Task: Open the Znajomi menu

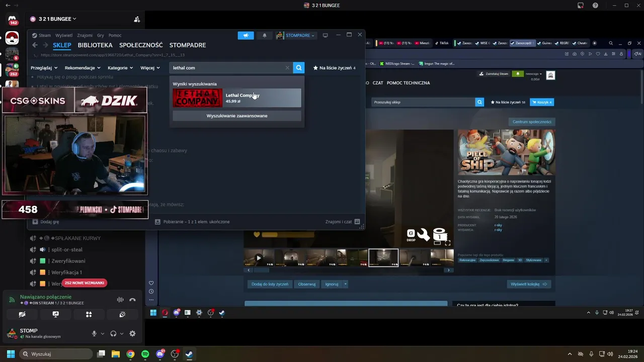Action: tap(85, 35)
